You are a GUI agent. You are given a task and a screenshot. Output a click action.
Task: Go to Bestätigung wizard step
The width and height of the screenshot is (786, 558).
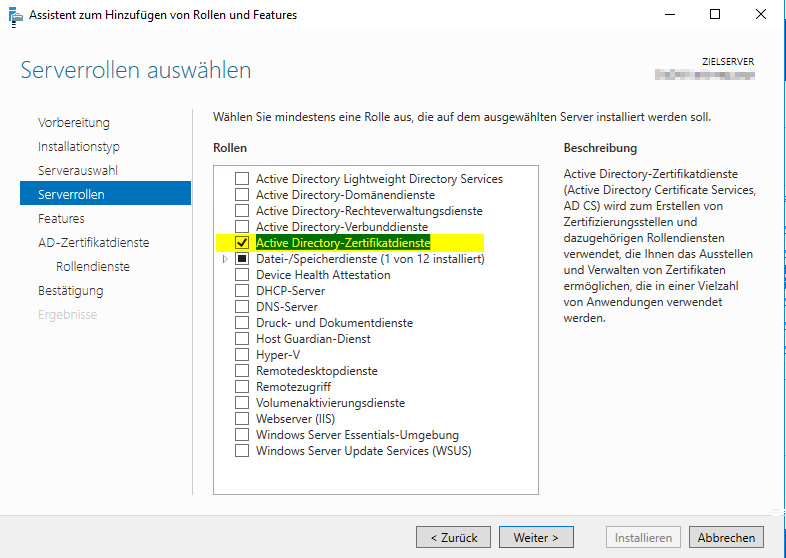[x=71, y=291]
